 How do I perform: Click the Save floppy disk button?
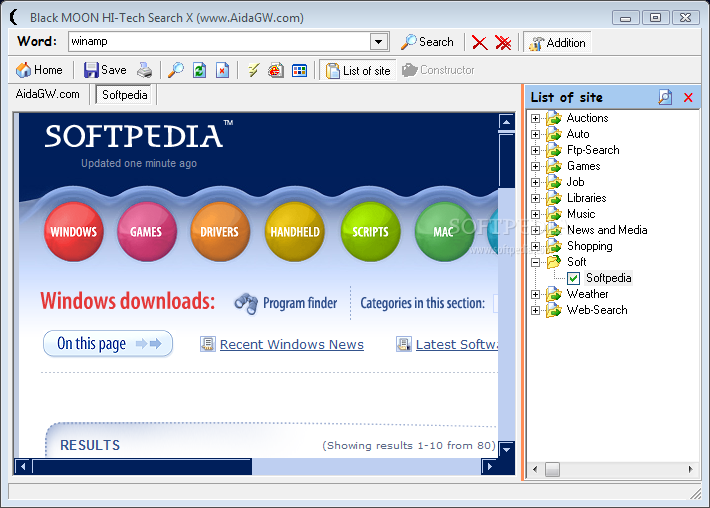pyautogui.click(x=105, y=70)
